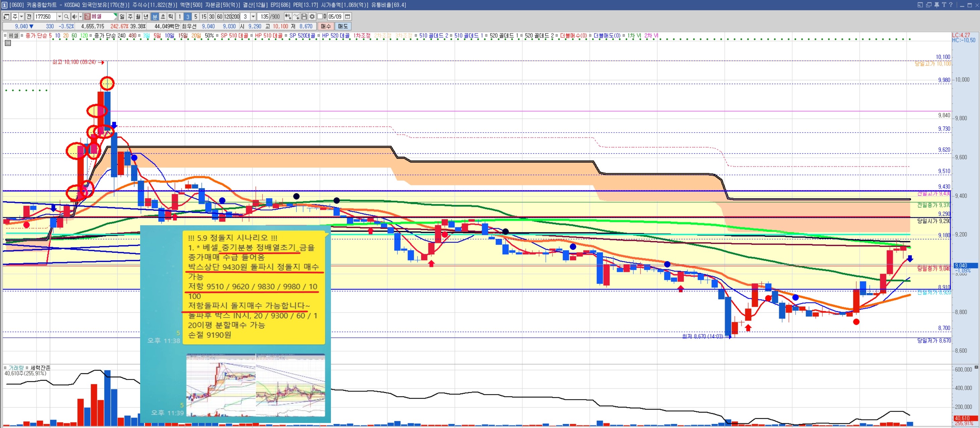Image resolution: width=980 pixels, height=428 pixels.
Task: Click the save chart floppy disk icon
Action: point(304,17)
